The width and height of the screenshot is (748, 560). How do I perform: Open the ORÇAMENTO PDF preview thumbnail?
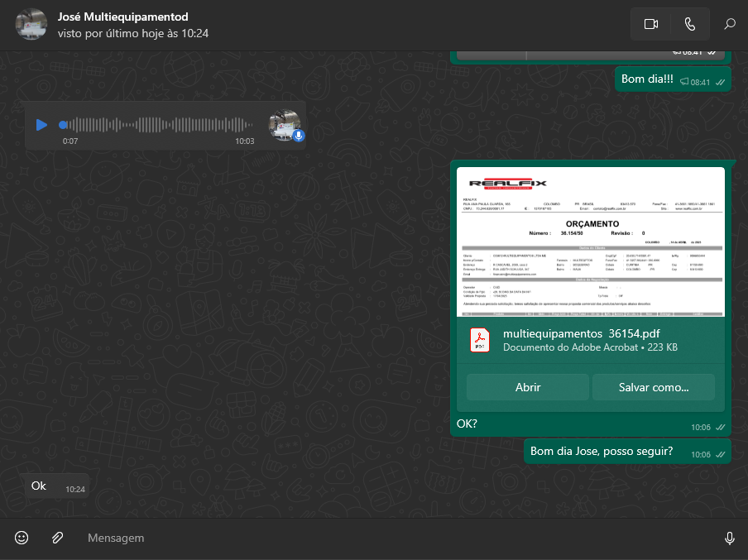click(x=590, y=242)
